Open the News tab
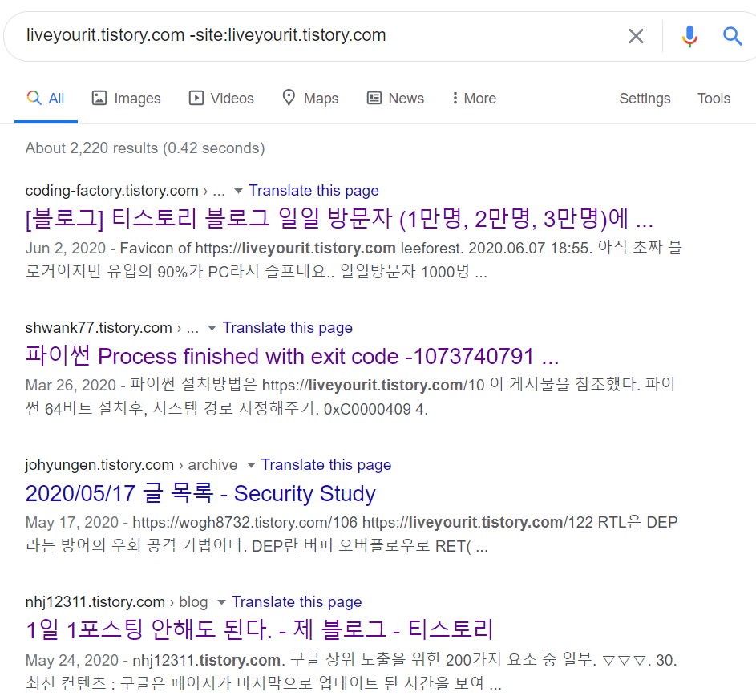756x700 pixels. click(x=396, y=99)
